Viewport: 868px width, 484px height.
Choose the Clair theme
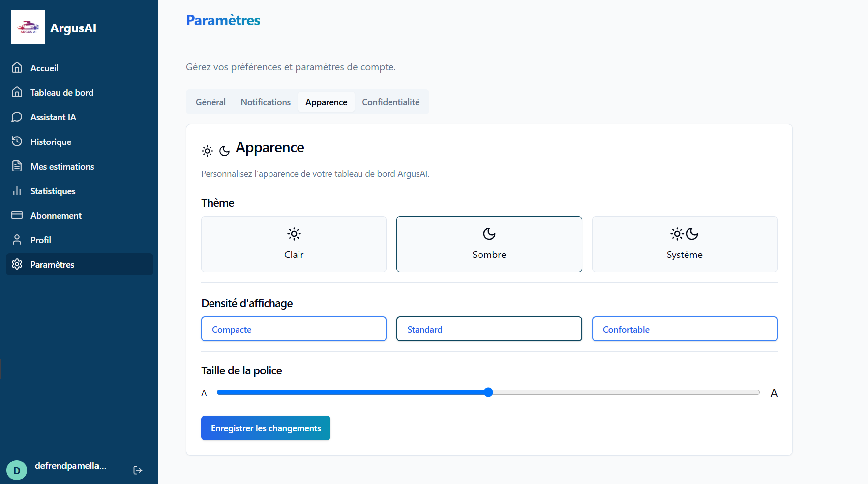(x=294, y=244)
